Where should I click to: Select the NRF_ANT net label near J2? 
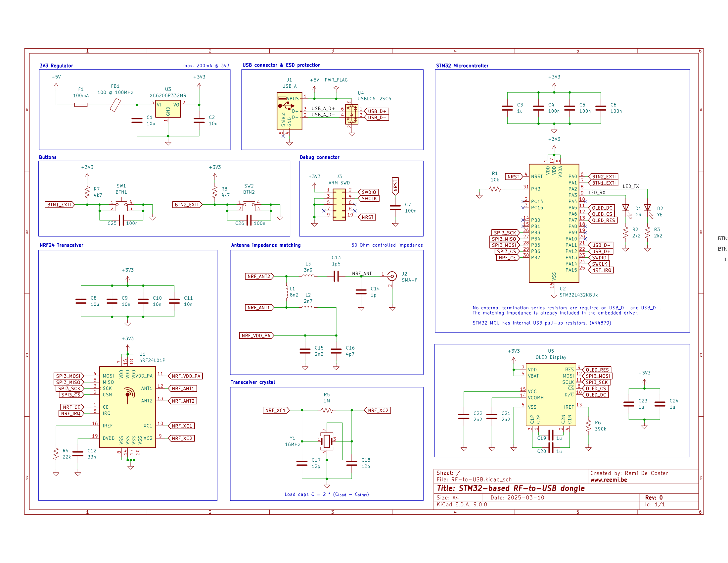click(362, 274)
